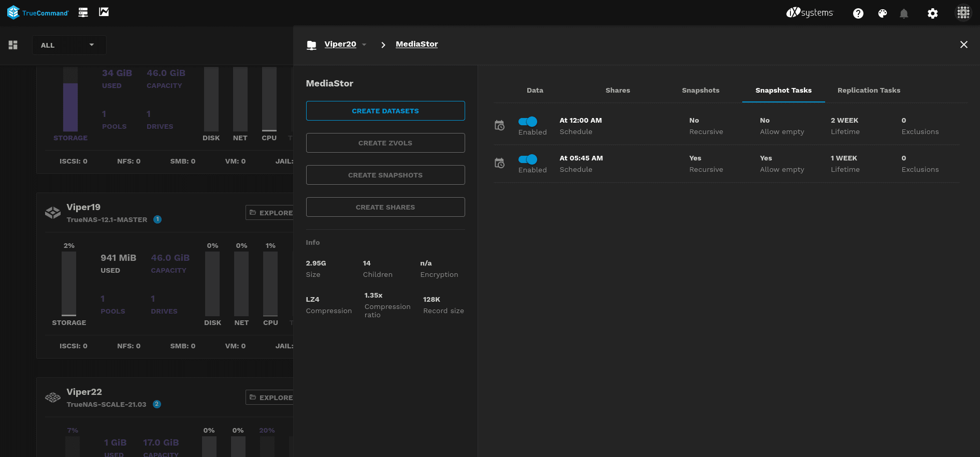Switch to the Snapshots tab
Image resolution: width=980 pixels, height=457 pixels.
[700, 90]
